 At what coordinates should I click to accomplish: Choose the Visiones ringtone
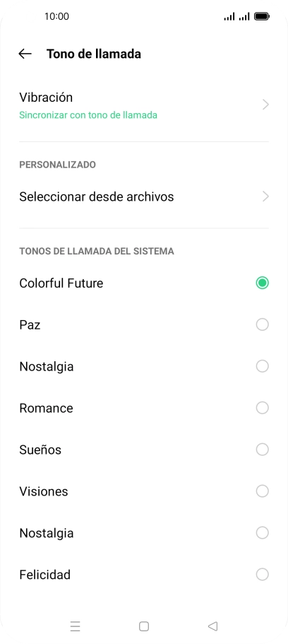pyautogui.click(x=144, y=491)
